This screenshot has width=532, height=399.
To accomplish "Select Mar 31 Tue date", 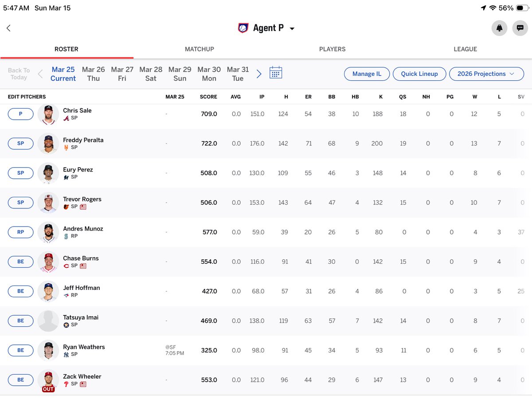I will click(238, 74).
